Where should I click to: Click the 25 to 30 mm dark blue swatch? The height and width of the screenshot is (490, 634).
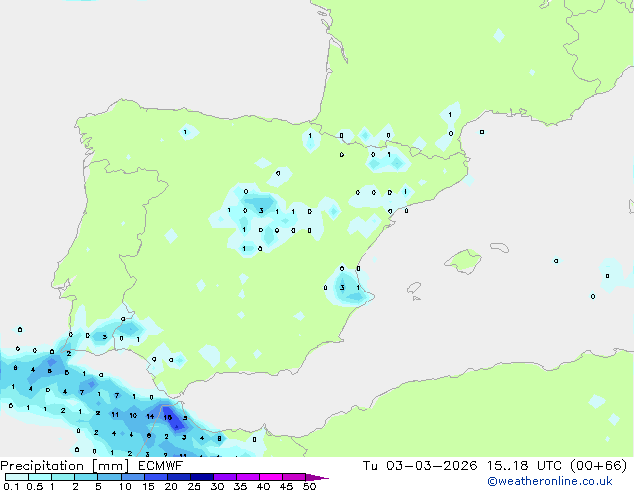tap(202, 477)
